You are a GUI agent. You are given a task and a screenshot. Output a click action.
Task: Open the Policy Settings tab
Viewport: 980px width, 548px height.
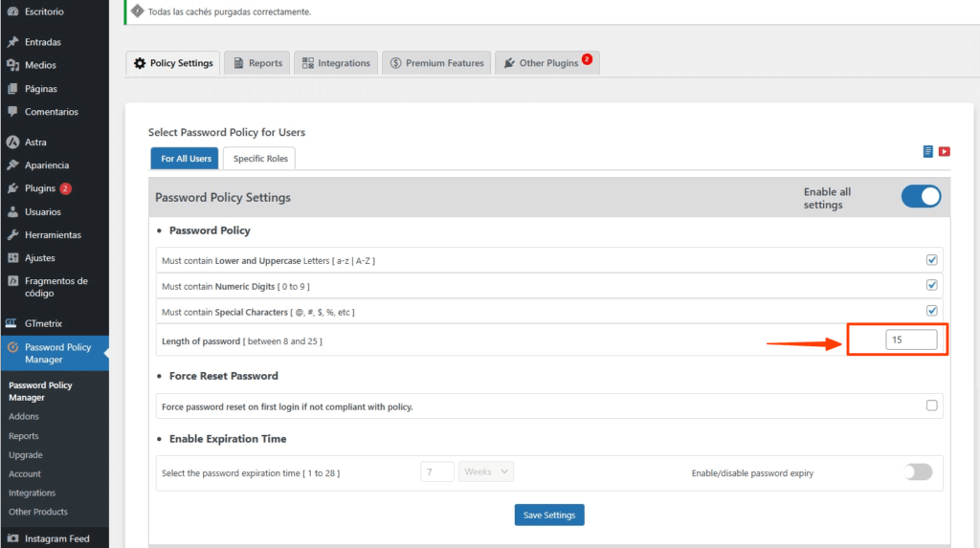173,63
